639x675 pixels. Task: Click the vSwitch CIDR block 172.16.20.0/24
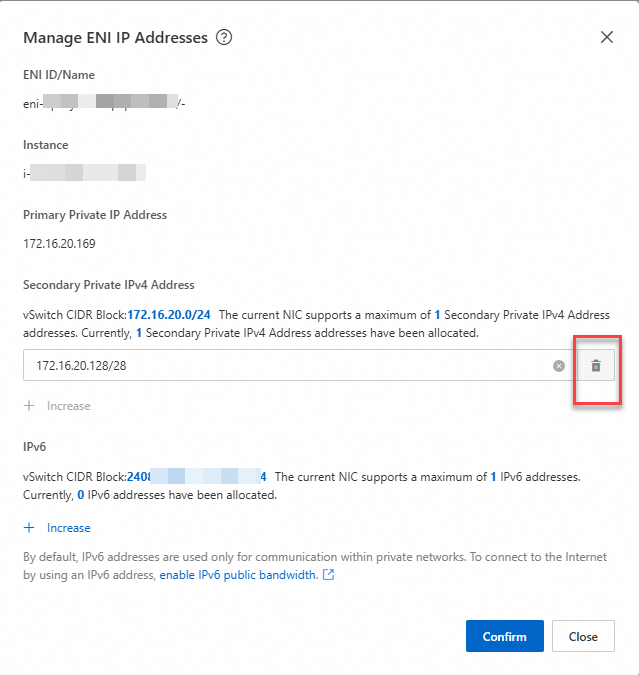(169, 315)
